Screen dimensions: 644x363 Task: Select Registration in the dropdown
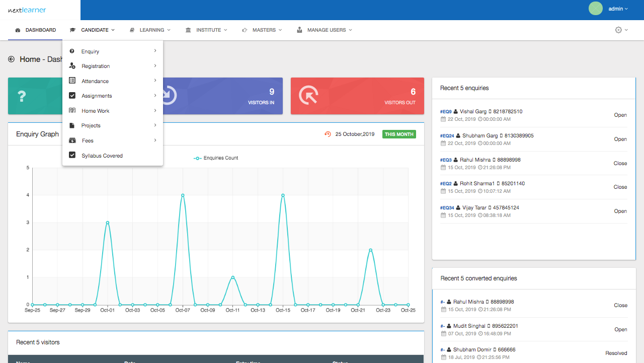[x=113, y=66]
